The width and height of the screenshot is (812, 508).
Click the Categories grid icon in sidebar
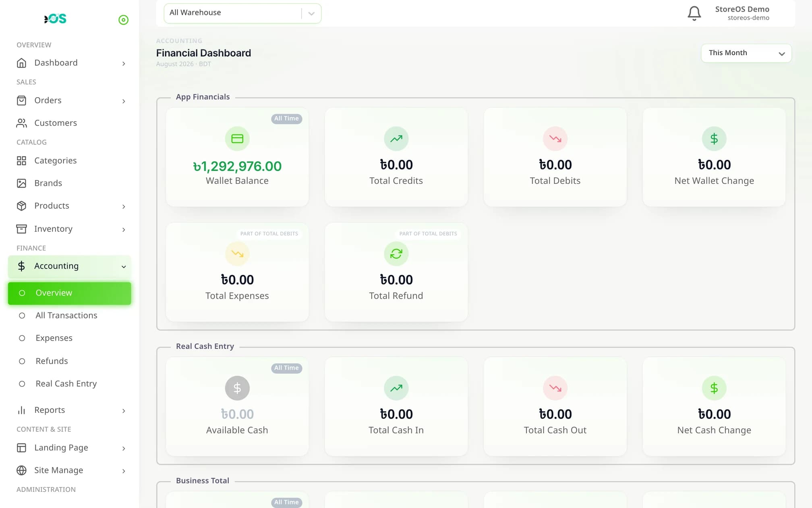pyautogui.click(x=21, y=161)
